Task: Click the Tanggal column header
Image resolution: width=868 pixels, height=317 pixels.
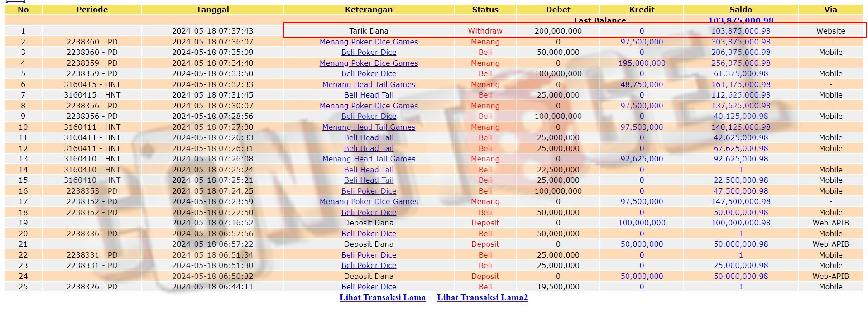Action: [x=212, y=10]
